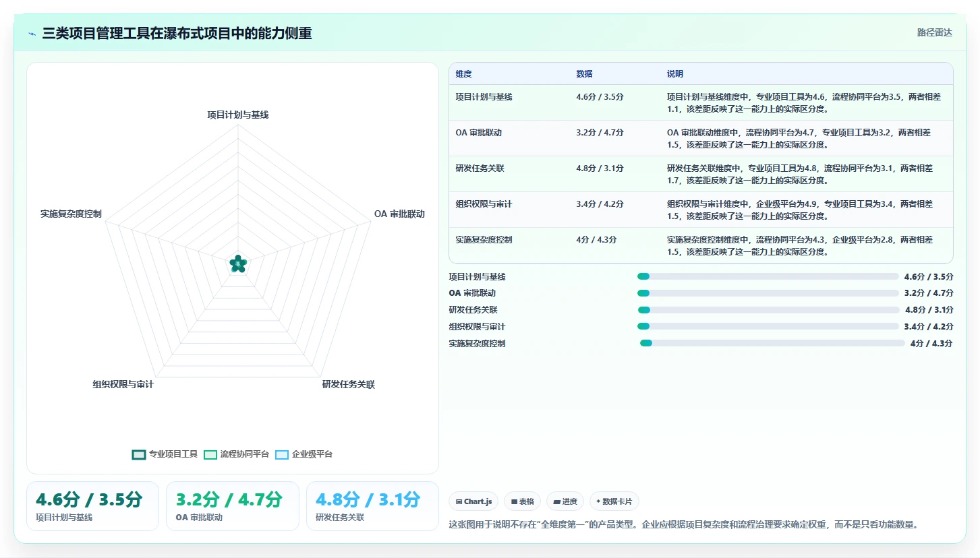Click 4分 / 4.3分 value beside progress bar

tap(931, 343)
